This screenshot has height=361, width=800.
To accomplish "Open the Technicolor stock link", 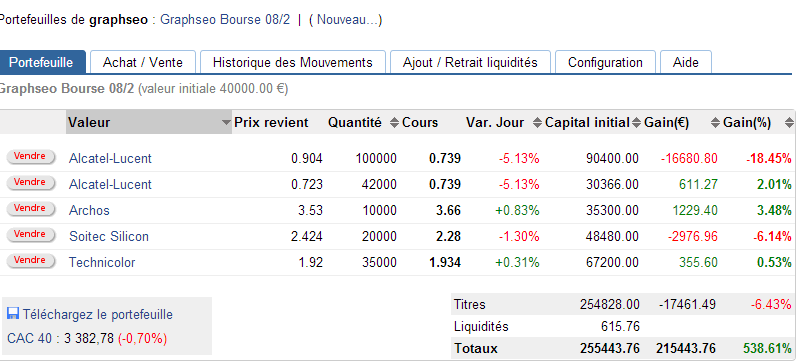I will [x=102, y=263].
